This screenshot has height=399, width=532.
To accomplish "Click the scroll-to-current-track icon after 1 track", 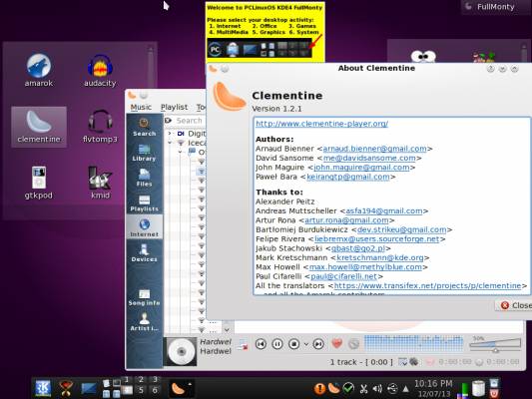I will 402,362.
